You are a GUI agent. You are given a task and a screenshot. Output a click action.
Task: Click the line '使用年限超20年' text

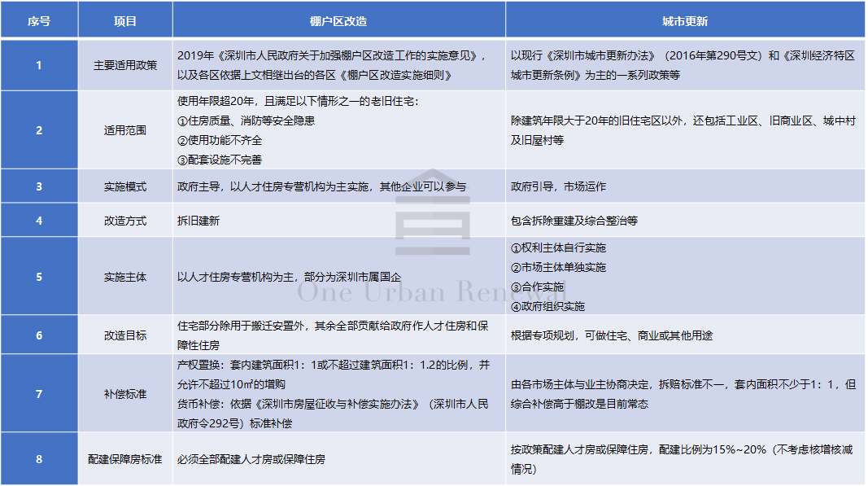click(298, 101)
